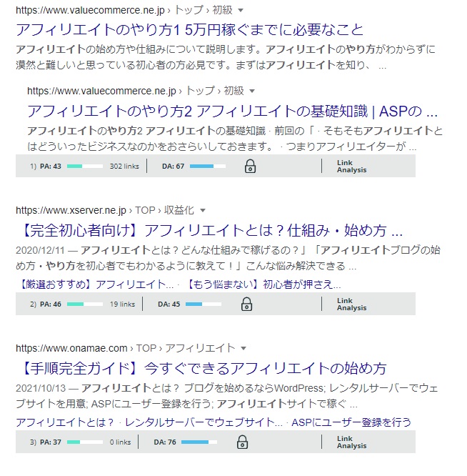Click the https://www.xserver.ne.jp URL text

[x=71, y=210]
